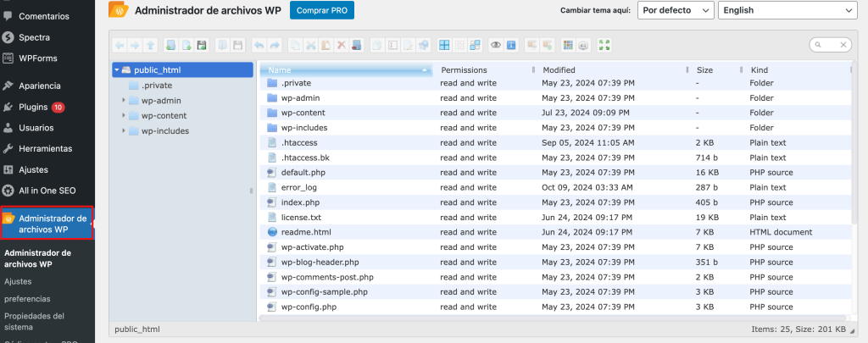Collapse the public_html tree root
This screenshot has width=868, height=343.
point(116,70)
